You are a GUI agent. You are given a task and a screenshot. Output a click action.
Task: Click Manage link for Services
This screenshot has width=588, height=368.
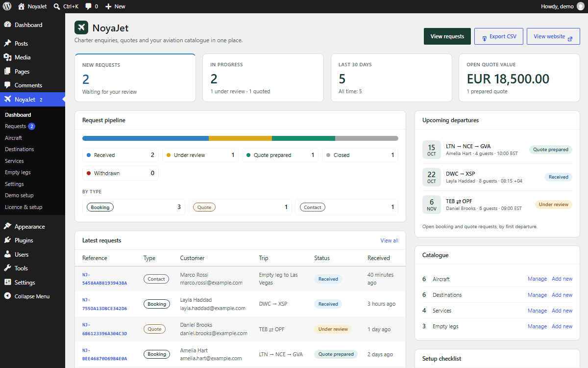pos(537,310)
